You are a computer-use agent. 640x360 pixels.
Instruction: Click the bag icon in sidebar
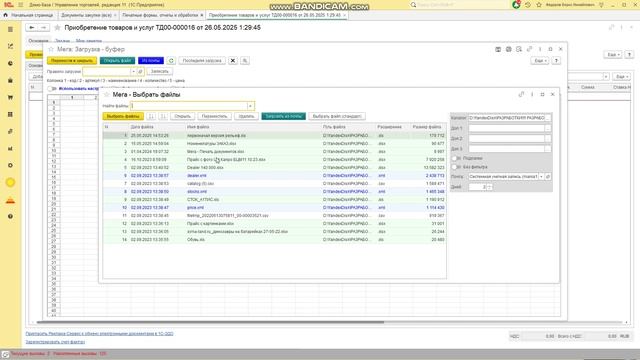click(x=10, y=80)
